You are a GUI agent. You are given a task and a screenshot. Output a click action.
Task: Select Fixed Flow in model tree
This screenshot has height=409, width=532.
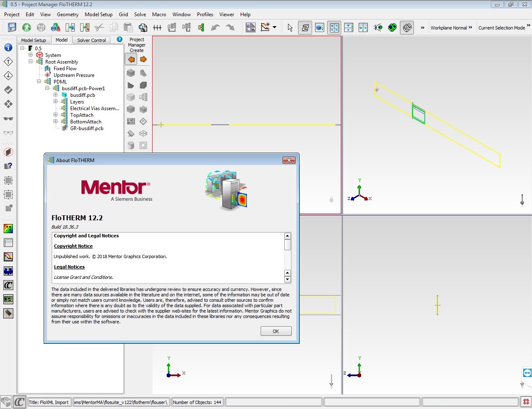pyautogui.click(x=65, y=68)
